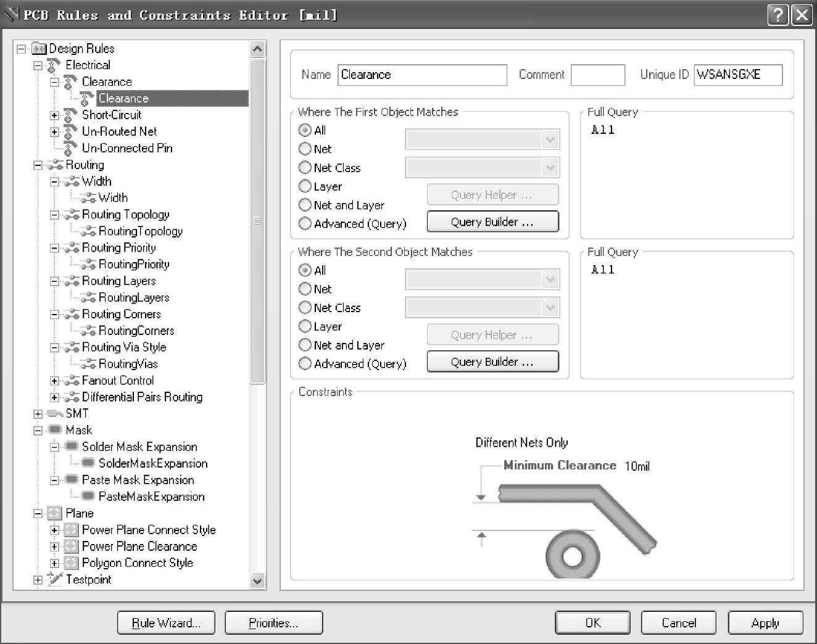Choose Net Class for first object
Image resolution: width=817 pixels, height=644 pixels.
(305, 168)
